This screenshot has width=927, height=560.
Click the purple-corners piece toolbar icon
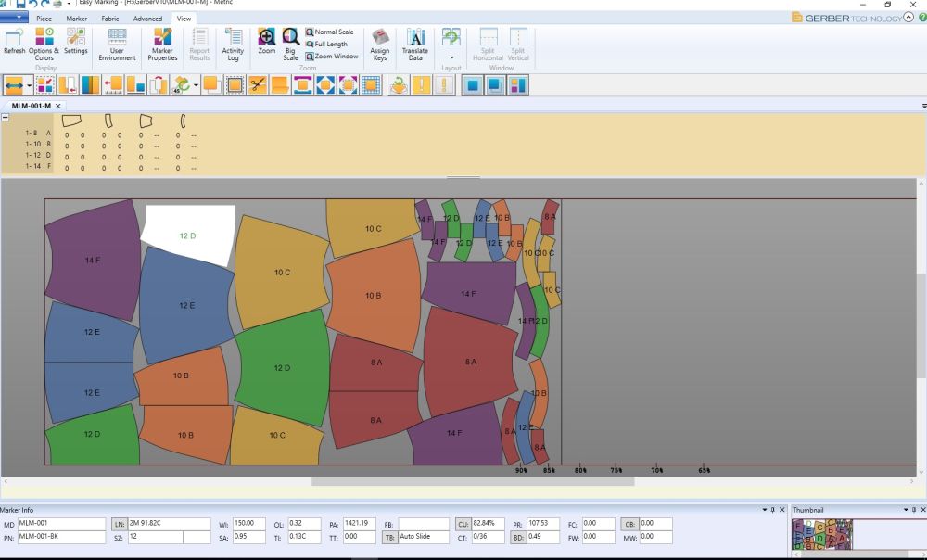tap(348, 85)
